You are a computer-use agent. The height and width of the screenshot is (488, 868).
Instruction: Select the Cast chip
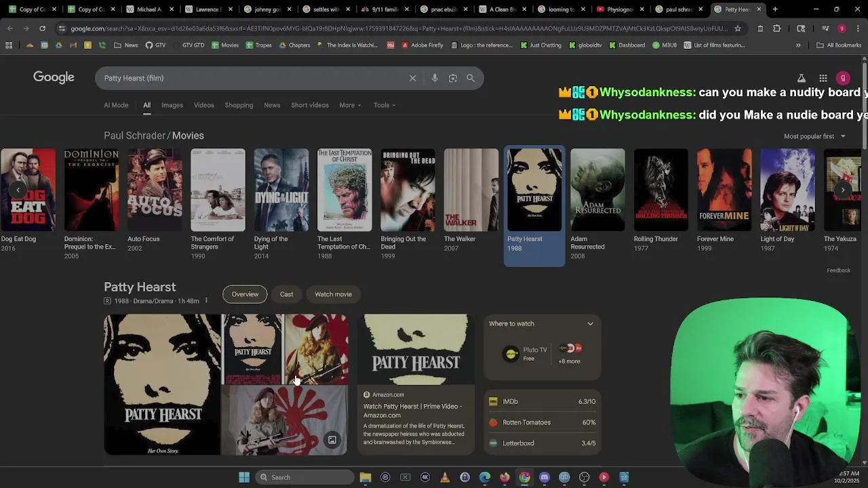(x=286, y=294)
